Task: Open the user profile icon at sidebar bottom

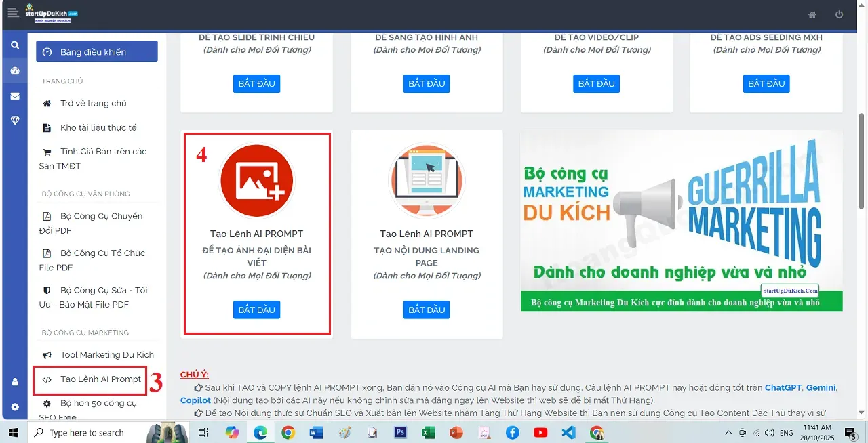Action: pos(14,381)
